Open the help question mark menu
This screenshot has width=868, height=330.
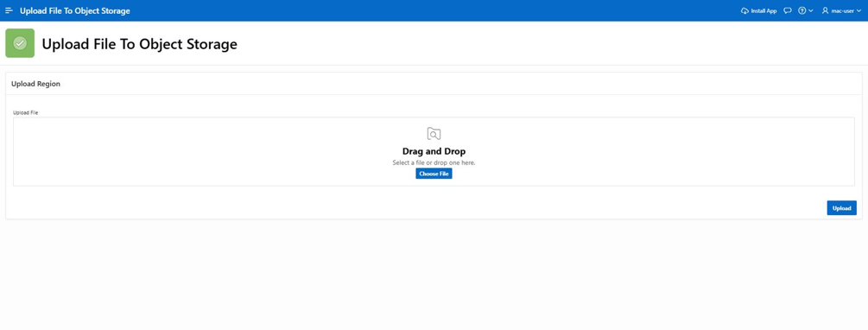pyautogui.click(x=806, y=10)
